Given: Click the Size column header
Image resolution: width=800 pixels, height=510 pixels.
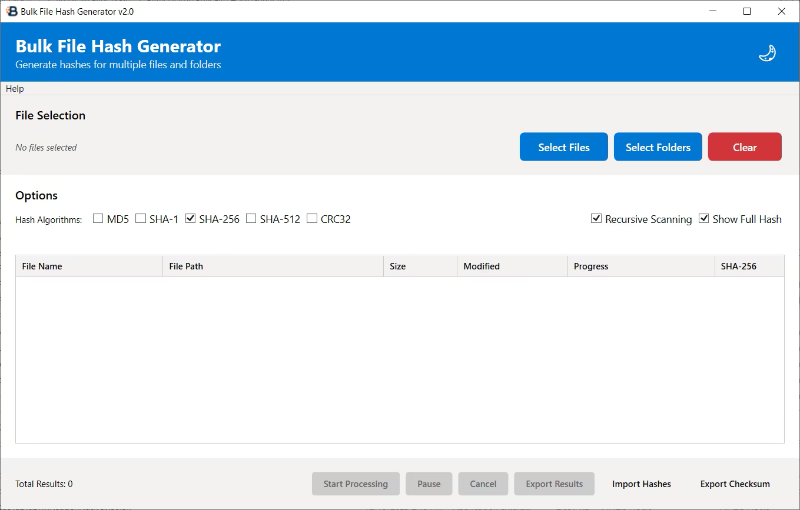Looking at the screenshot, I should [x=420, y=266].
